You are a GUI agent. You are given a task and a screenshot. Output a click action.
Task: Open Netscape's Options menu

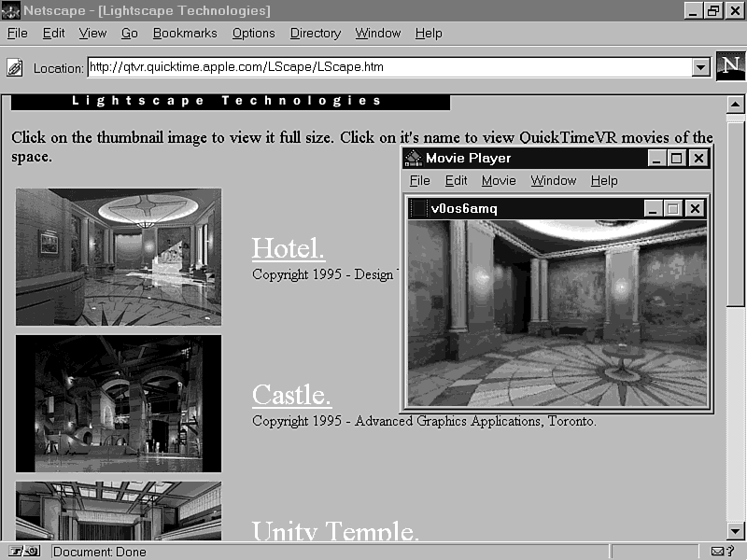[x=253, y=34]
